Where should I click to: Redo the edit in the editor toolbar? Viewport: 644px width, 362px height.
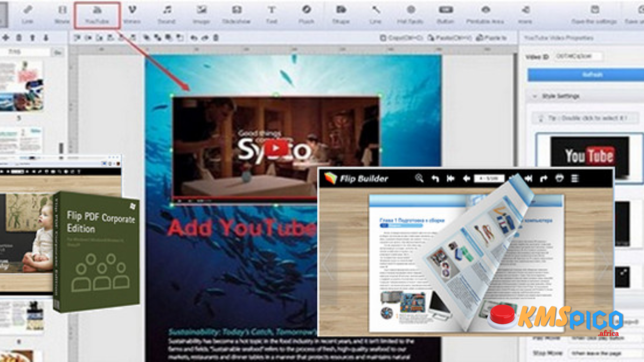point(205,38)
